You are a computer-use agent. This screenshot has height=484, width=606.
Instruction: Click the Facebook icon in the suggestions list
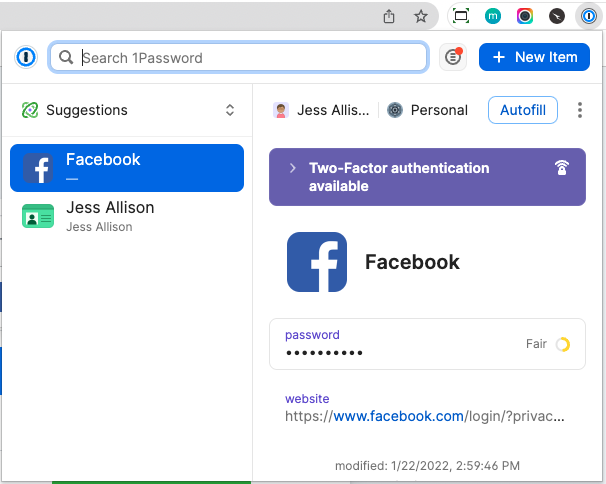38,168
